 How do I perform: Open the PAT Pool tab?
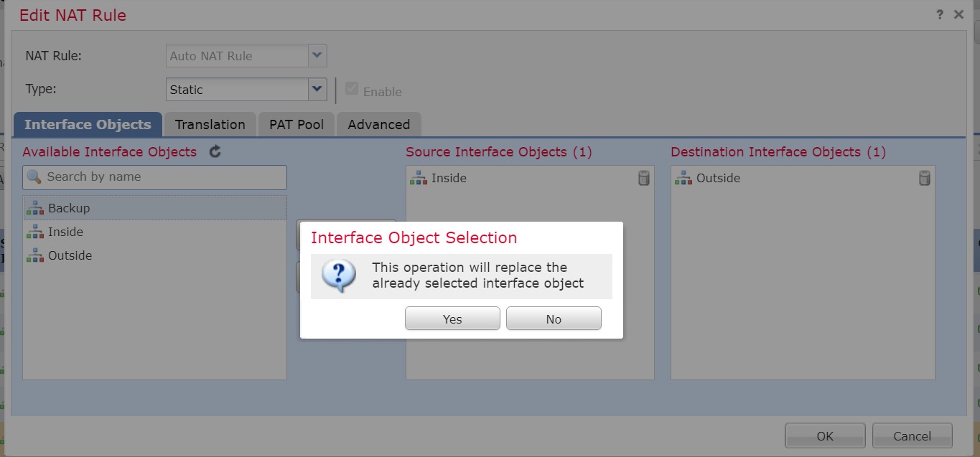pyautogui.click(x=297, y=124)
